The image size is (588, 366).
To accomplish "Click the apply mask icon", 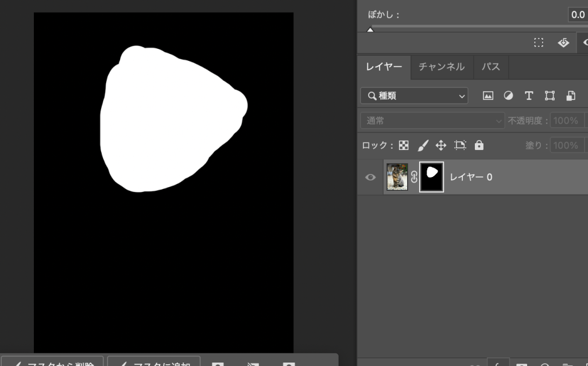I will click(x=563, y=43).
